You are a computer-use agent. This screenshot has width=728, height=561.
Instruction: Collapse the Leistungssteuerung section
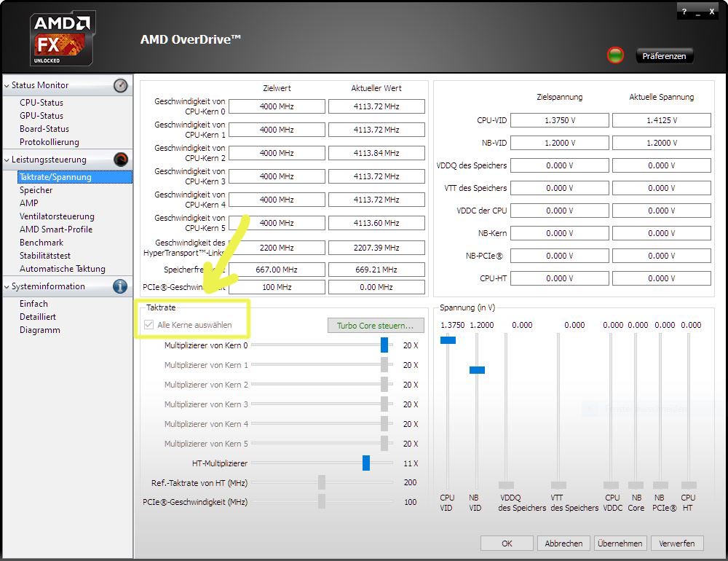coord(7,160)
